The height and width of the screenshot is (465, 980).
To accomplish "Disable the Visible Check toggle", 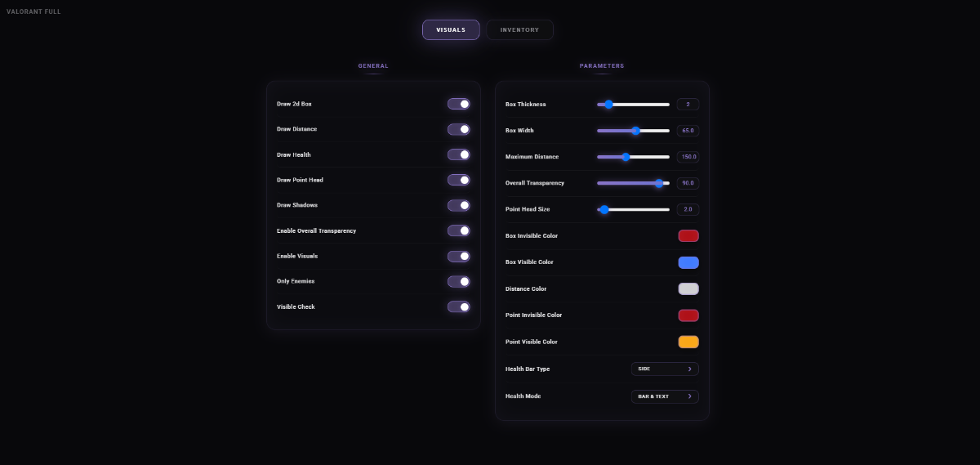I will [458, 306].
